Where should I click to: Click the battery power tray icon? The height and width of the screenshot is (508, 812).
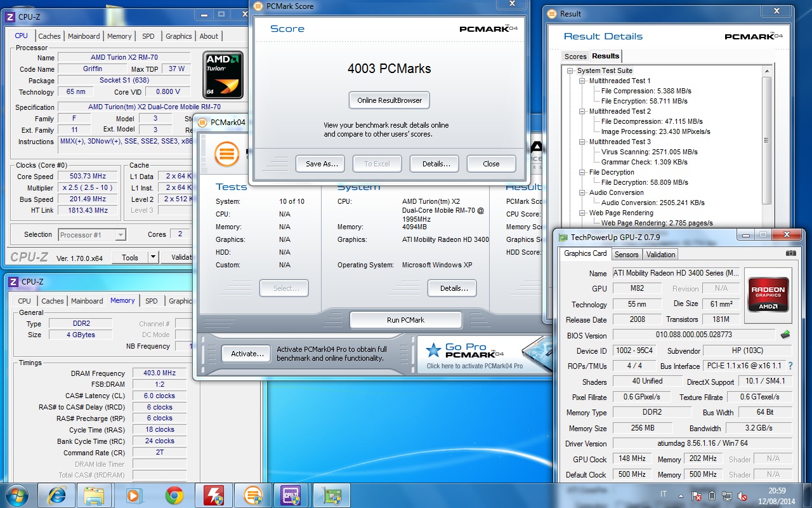(712, 497)
